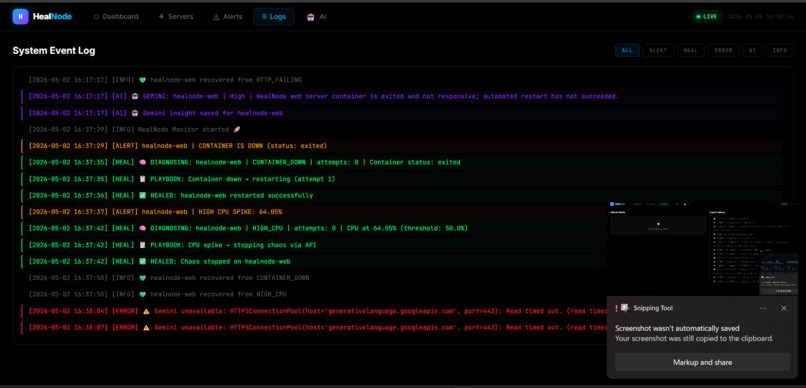Click 'CONTAINER IS DOWN (status: exited)' alert line
The height and width of the screenshot is (388, 806).
point(402,145)
